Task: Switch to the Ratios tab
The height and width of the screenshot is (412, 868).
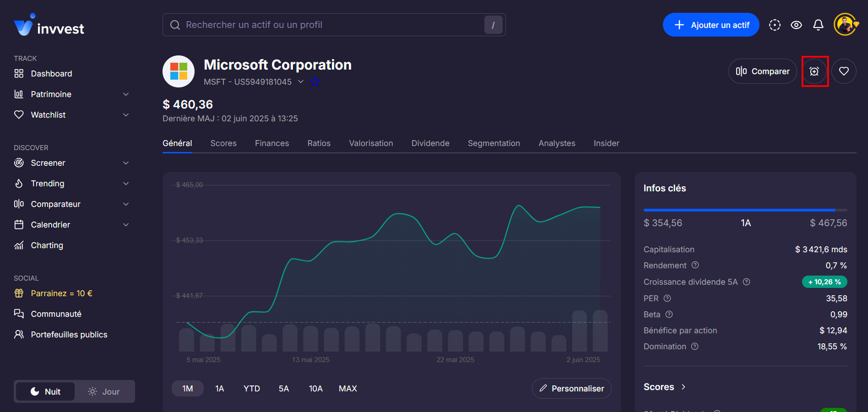Action: [319, 143]
